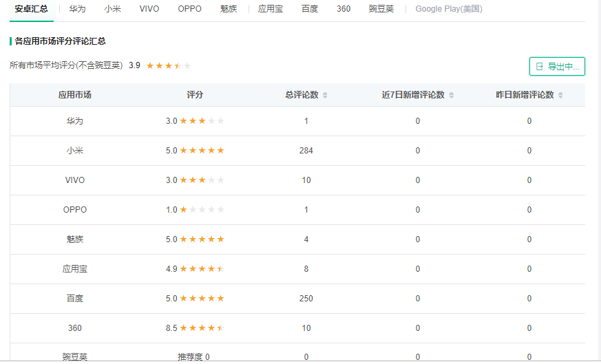
Task: Switch to the 应用宝 tab
Action: pyautogui.click(x=271, y=9)
